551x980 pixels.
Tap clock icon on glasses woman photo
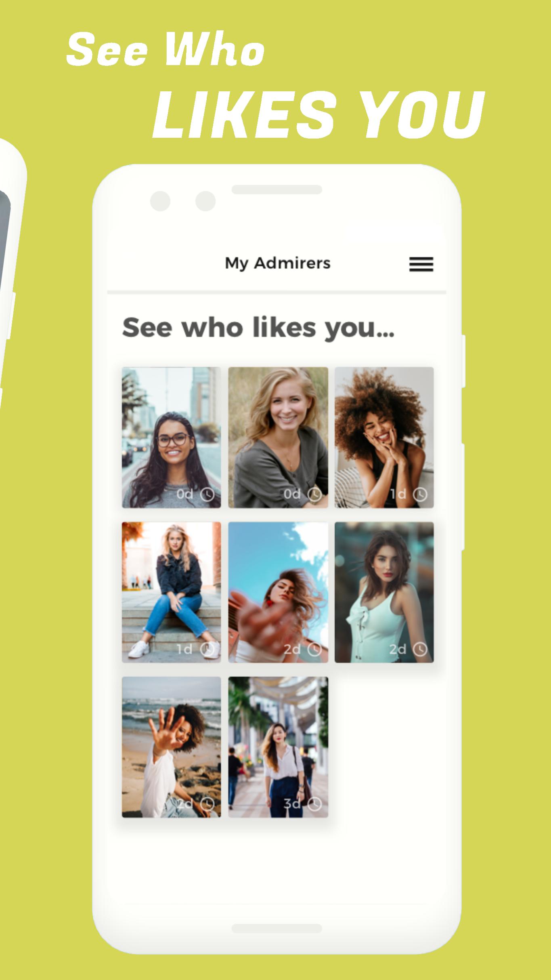coord(207,494)
